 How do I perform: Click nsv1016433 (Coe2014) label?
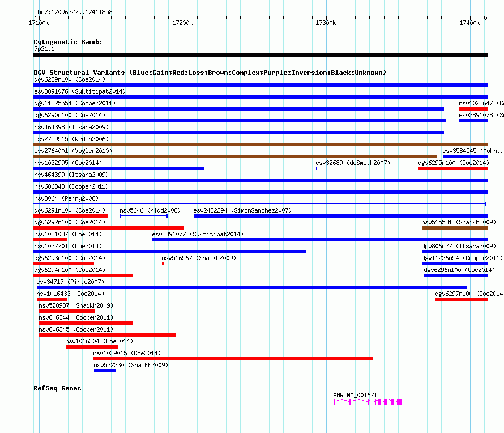(x=70, y=294)
